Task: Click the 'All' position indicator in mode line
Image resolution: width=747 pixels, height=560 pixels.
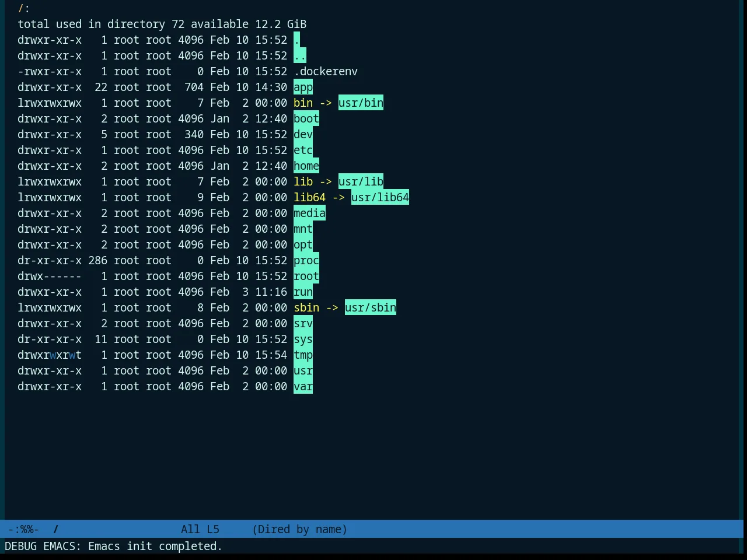Action: point(190,530)
